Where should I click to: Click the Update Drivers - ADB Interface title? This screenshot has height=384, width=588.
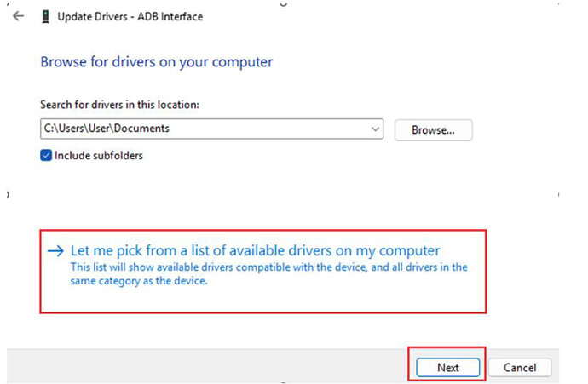[x=130, y=17]
